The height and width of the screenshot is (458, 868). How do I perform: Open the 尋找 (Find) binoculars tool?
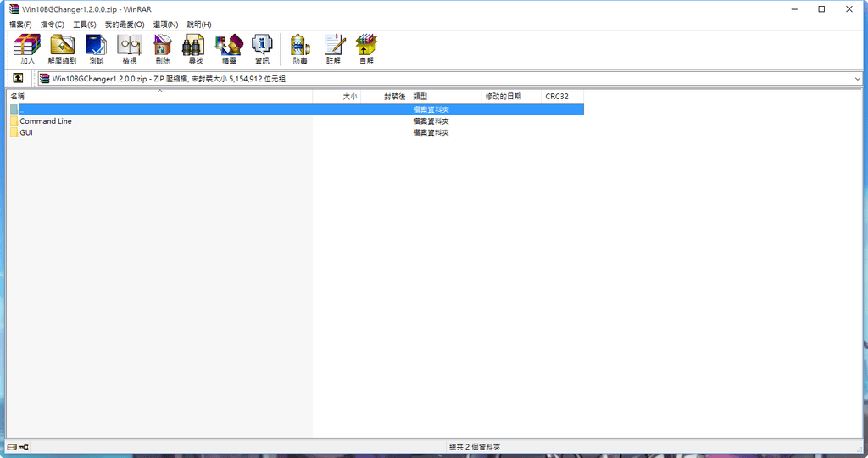[195, 48]
